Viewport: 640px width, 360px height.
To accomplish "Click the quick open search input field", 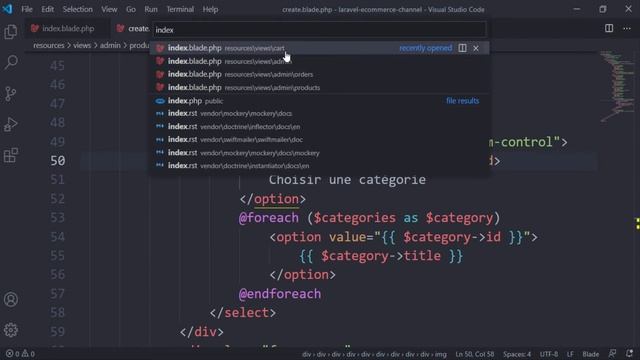I will pos(320,30).
